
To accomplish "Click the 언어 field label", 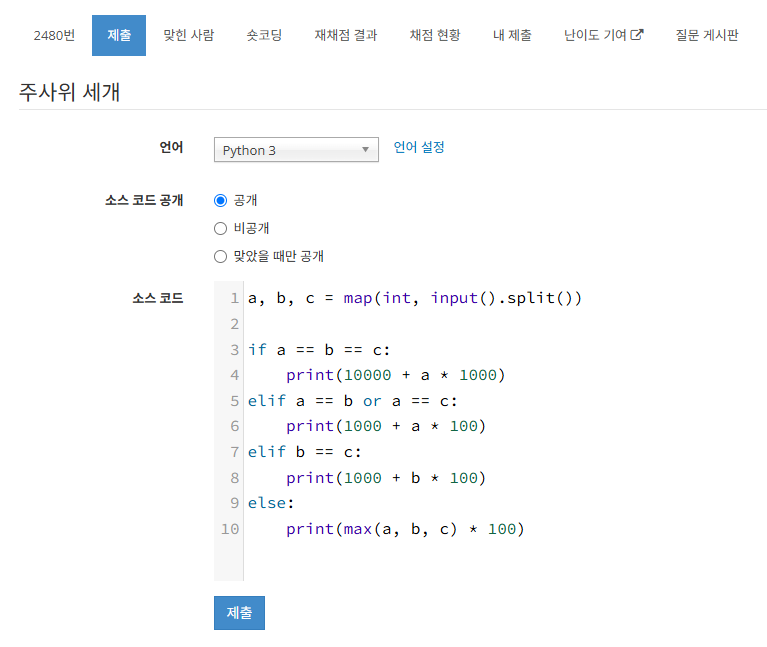I will [171, 147].
